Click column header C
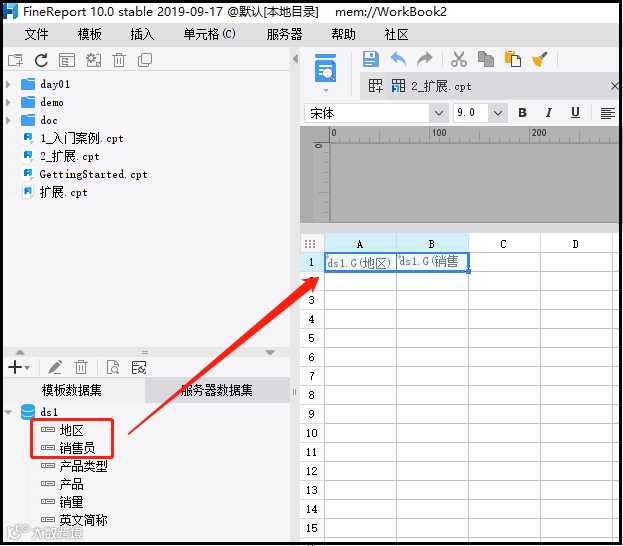The width and height of the screenshot is (623, 546). click(504, 244)
